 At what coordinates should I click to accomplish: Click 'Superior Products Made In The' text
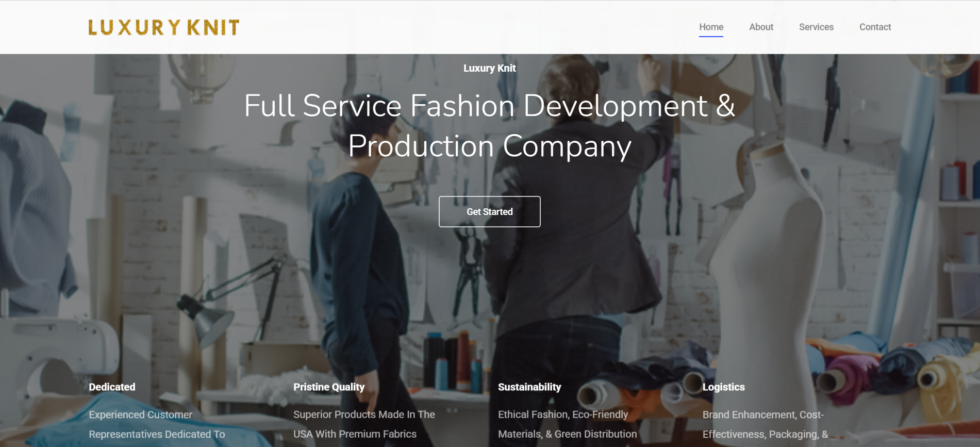(x=364, y=415)
